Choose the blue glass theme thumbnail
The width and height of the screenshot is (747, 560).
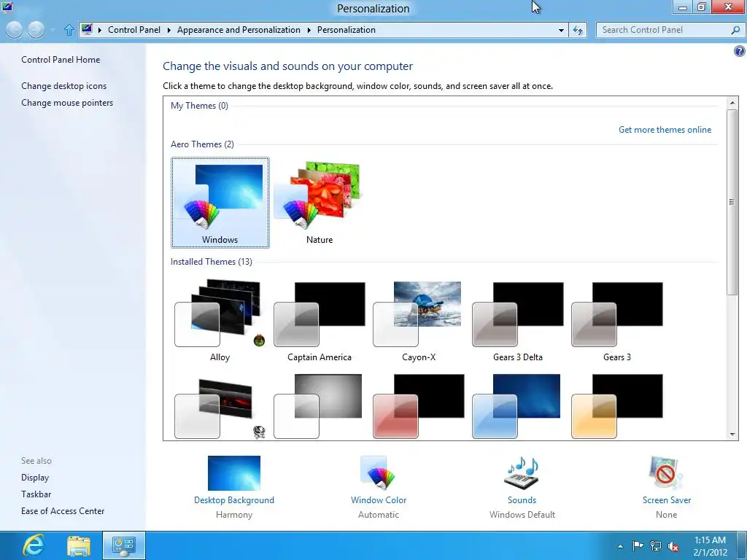517,406
